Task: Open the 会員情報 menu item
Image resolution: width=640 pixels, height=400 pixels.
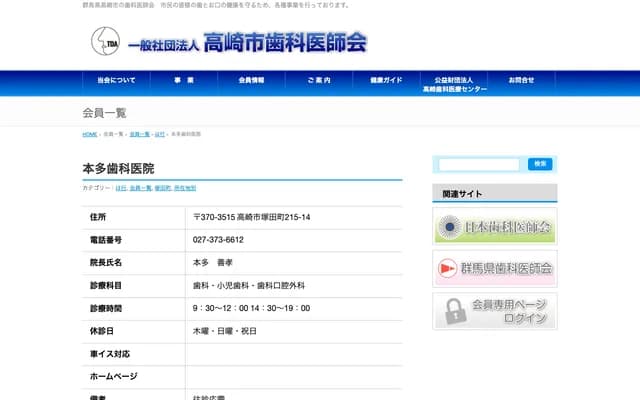Action: pyautogui.click(x=251, y=79)
